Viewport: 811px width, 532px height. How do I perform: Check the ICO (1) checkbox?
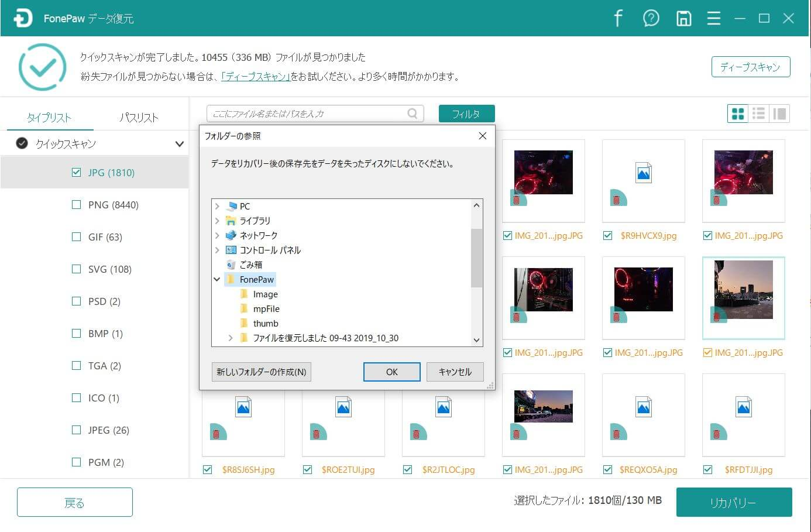click(x=76, y=397)
